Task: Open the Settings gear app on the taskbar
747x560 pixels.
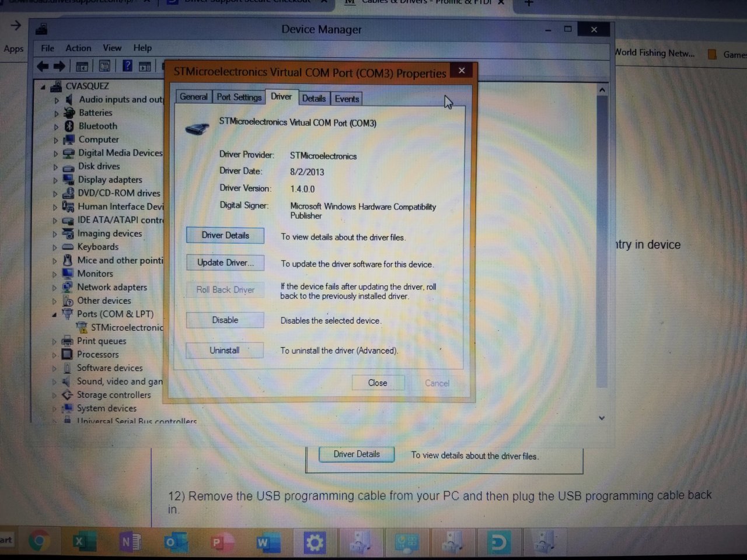Action: (314, 542)
